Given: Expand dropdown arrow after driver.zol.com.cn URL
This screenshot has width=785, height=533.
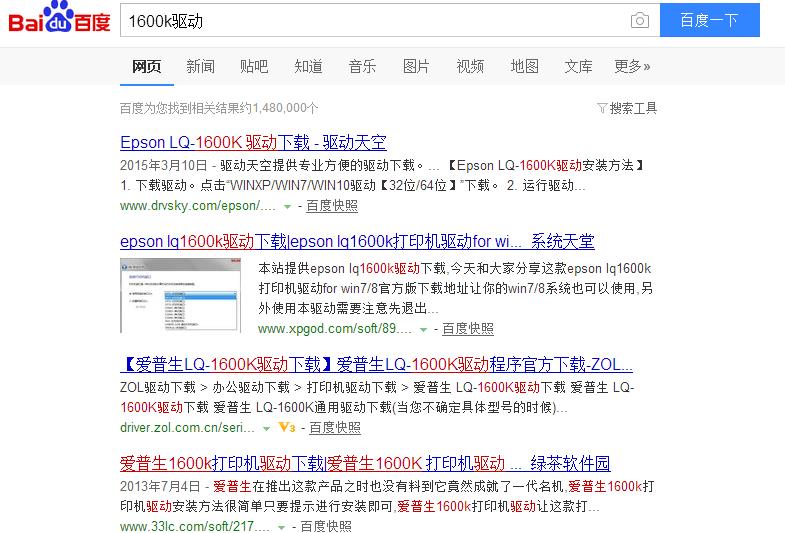Looking at the screenshot, I should [267, 428].
